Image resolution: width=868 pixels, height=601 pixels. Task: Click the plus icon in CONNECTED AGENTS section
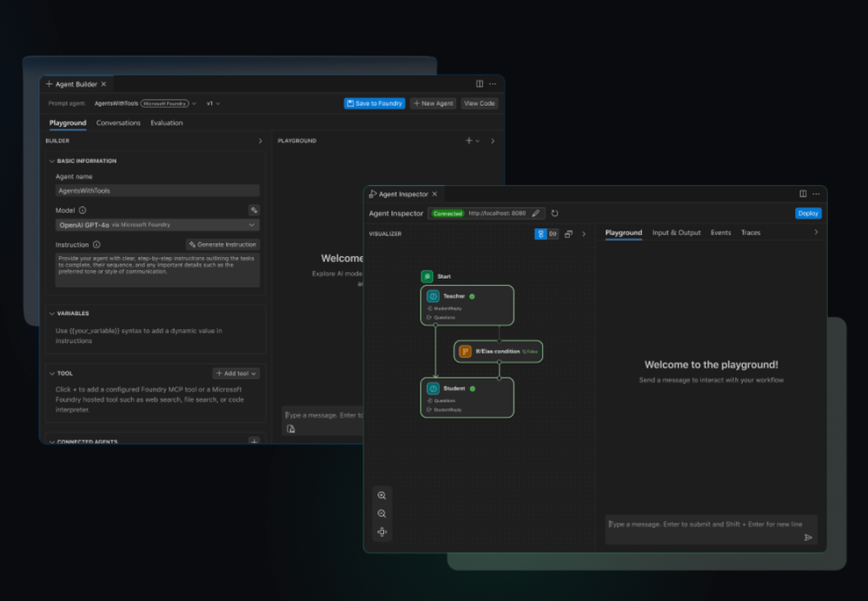pos(254,441)
